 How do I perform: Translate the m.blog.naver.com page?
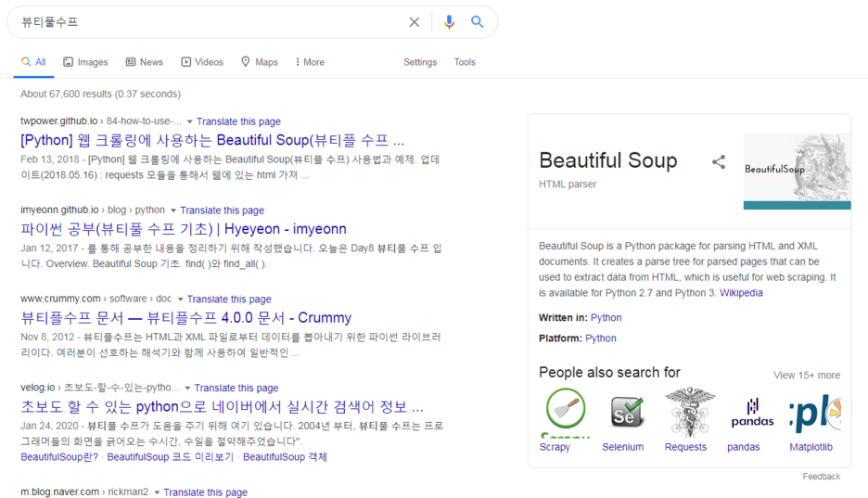[205, 492]
